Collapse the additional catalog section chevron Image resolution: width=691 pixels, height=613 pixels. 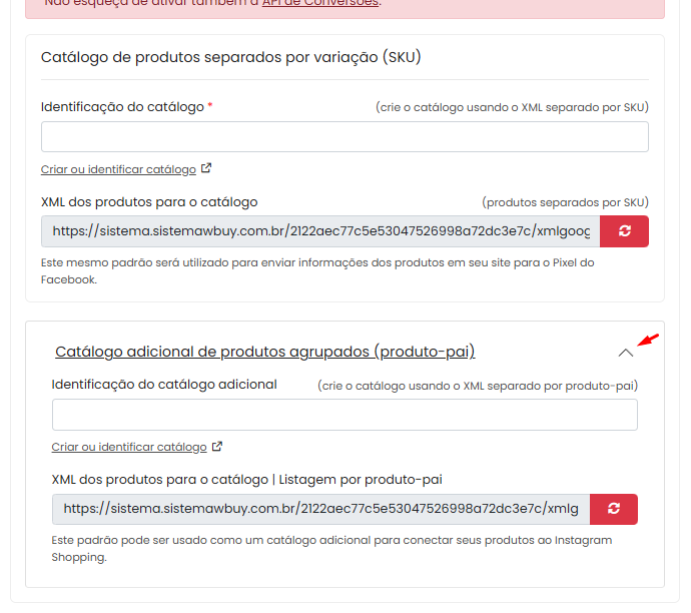click(x=626, y=352)
